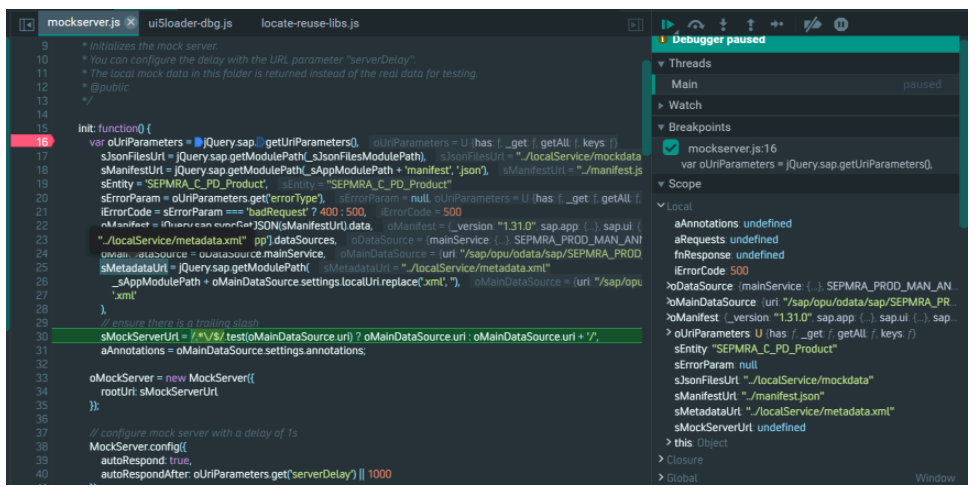Screen dimensions: 976x504
Task: Click 'init: function()' on line 15
Action: (x=115, y=128)
